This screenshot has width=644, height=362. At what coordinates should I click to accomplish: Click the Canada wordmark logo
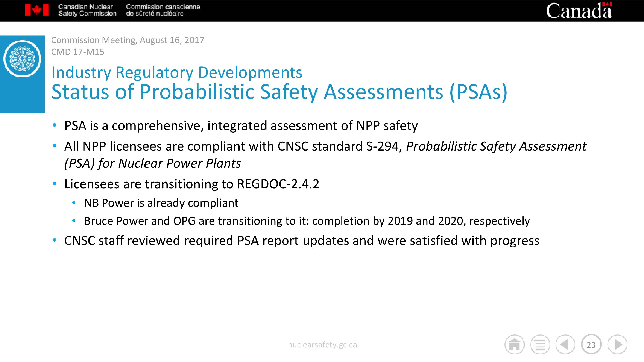(579, 10)
